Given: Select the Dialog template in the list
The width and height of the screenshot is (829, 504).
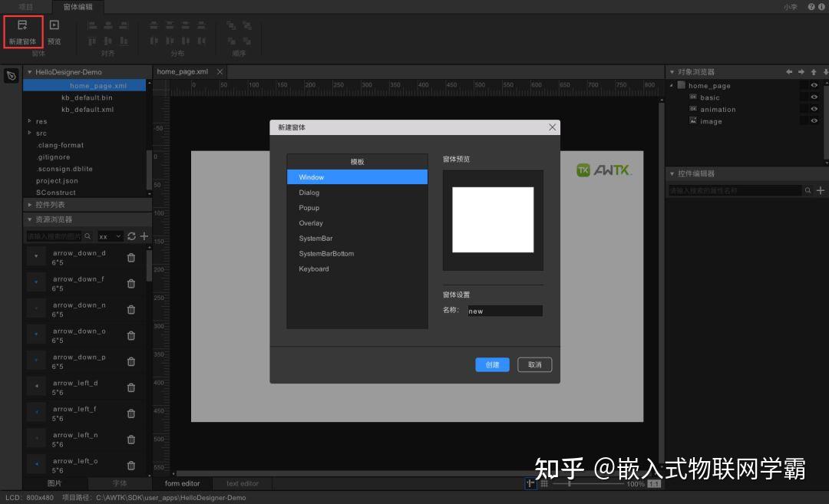Looking at the screenshot, I should pyautogui.click(x=309, y=193).
